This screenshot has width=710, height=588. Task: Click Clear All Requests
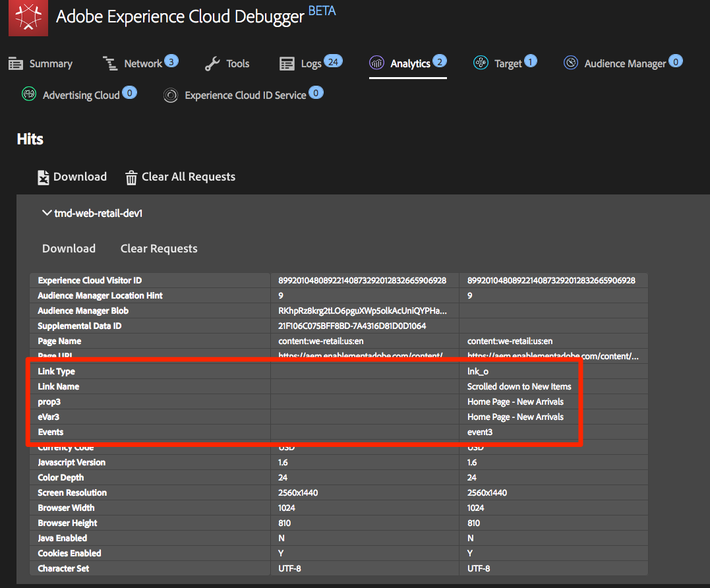(188, 177)
